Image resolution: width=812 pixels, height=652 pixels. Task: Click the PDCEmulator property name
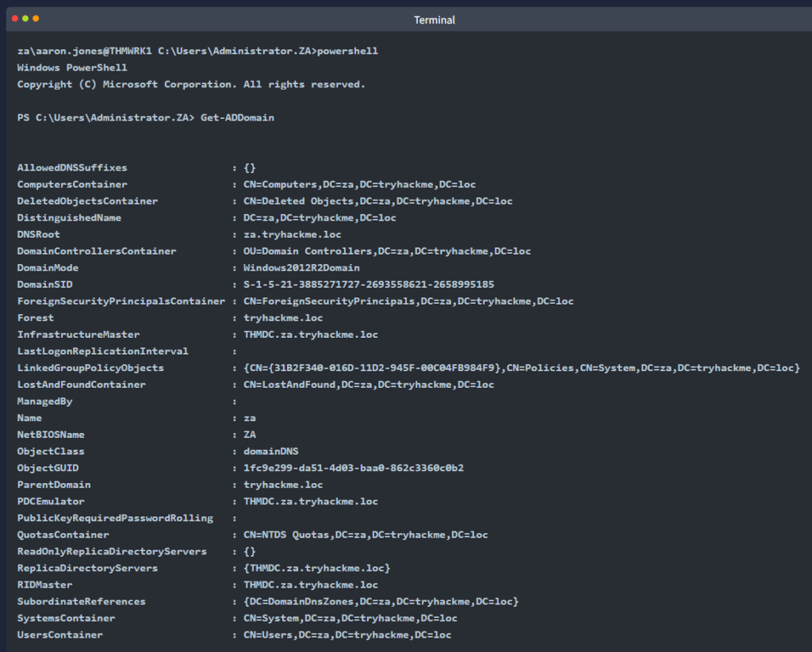point(51,501)
